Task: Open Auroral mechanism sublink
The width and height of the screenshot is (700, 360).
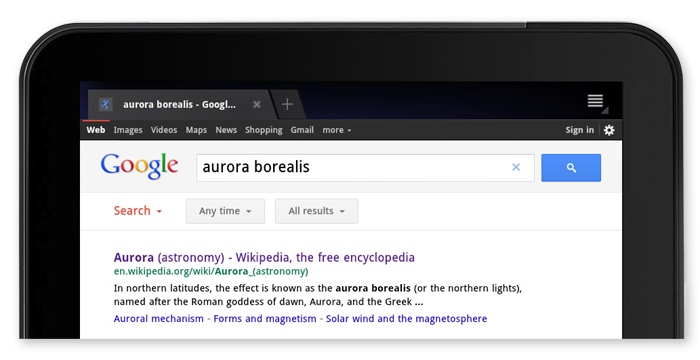Action: click(x=158, y=318)
